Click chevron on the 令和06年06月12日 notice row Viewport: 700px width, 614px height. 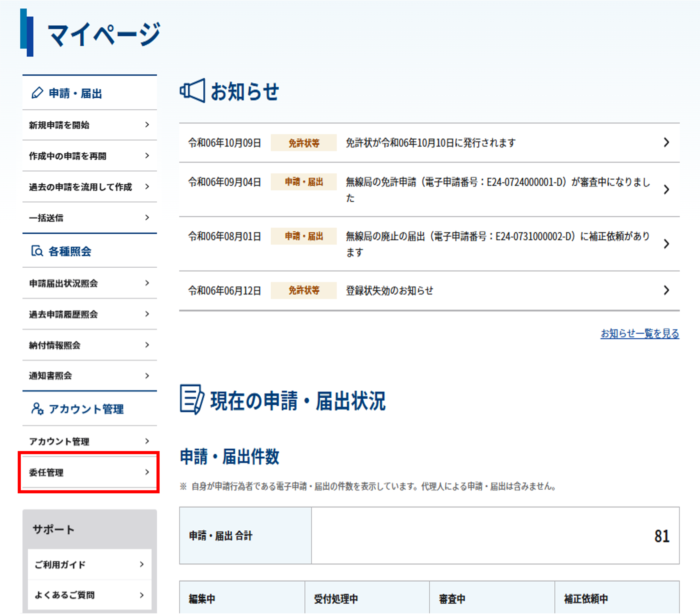666,290
